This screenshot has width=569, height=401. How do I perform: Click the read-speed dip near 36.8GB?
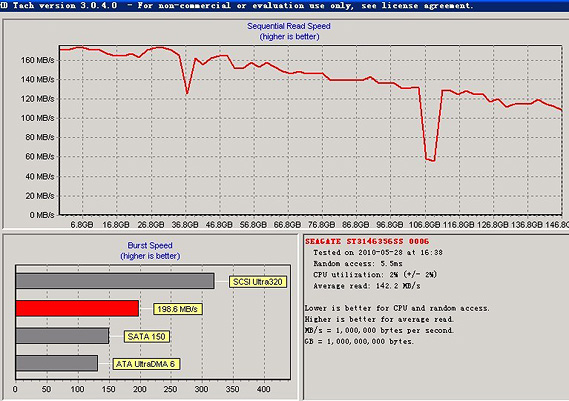point(187,93)
